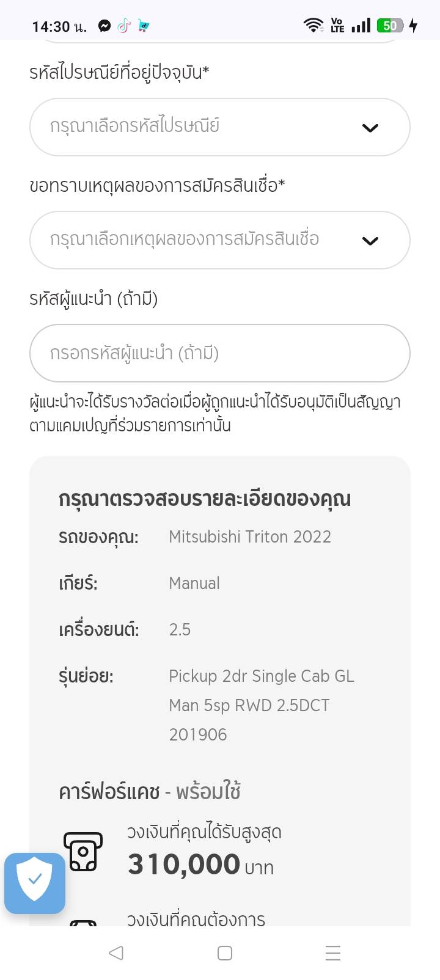Expand loan reason list via chevron arrow
Screen dimensions: 440x980
coord(370,241)
